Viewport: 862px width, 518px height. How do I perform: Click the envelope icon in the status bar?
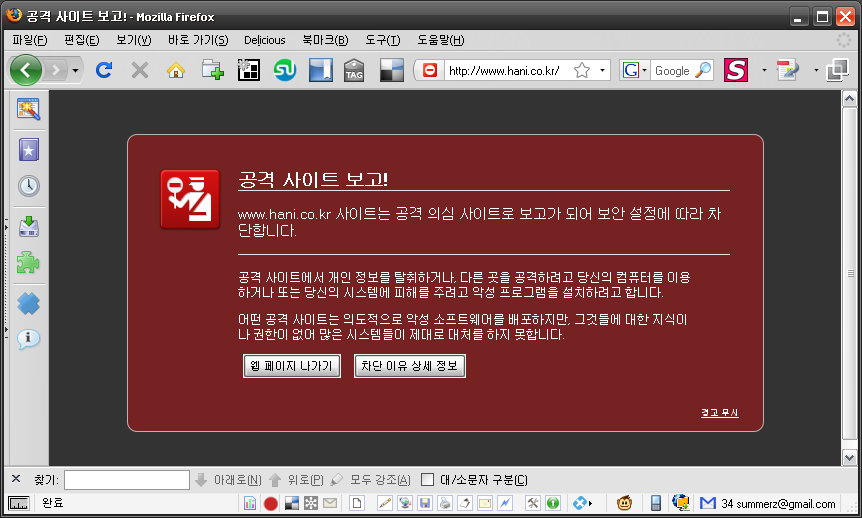pyautogui.click(x=330, y=503)
